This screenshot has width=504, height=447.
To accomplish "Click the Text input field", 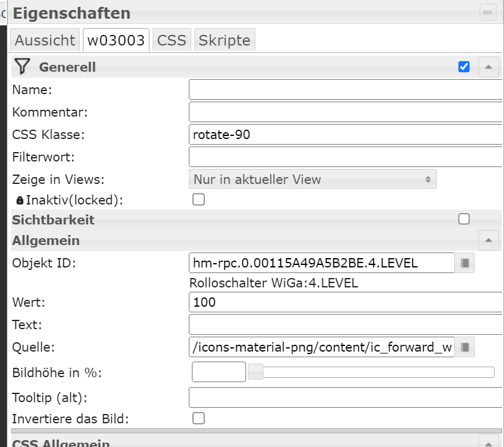I will pos(346,324).
